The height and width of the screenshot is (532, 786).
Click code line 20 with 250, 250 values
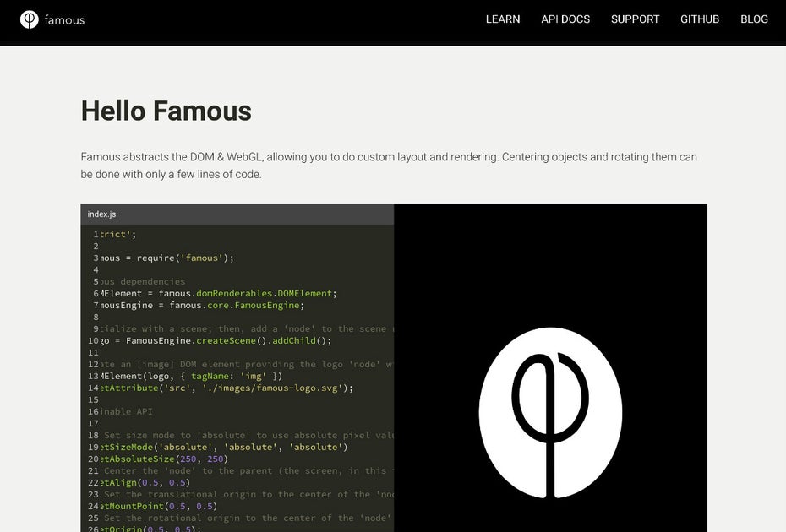click(x=164, y=459)
